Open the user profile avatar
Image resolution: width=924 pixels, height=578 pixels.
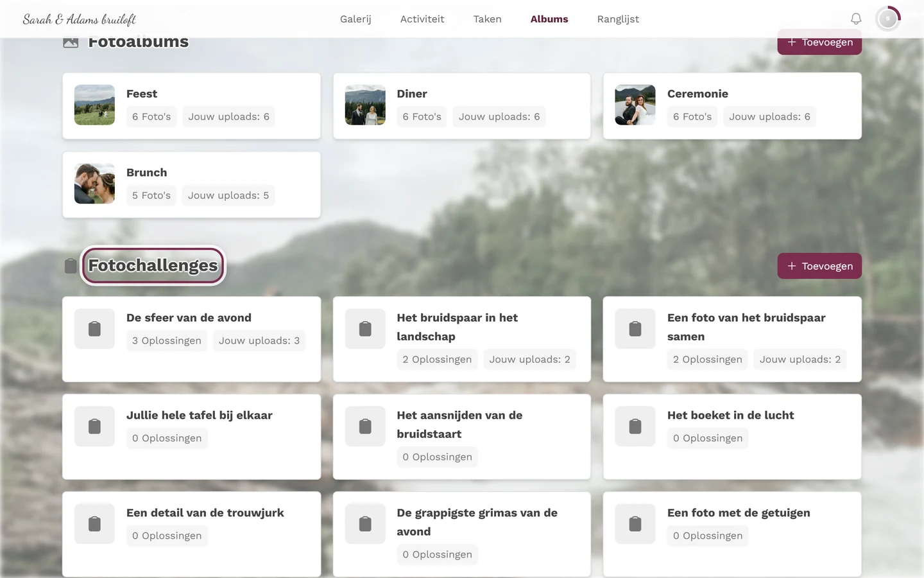pos(888,19)
